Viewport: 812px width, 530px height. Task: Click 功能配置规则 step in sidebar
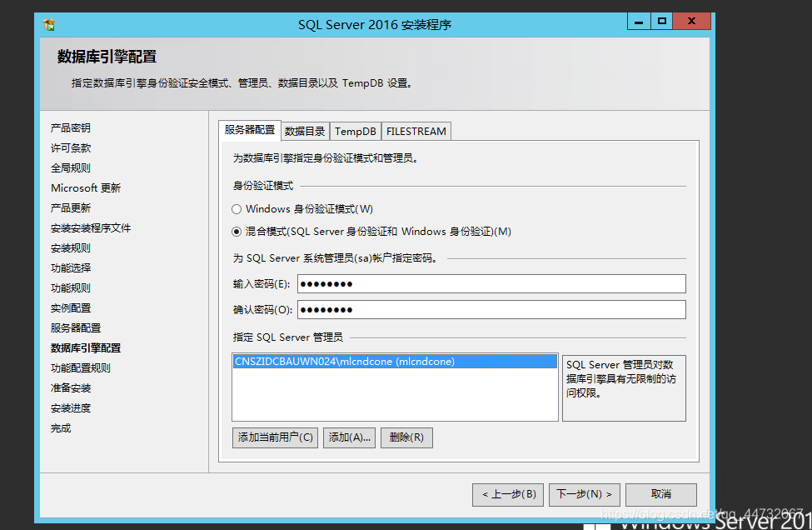click(x=80, y=368)
